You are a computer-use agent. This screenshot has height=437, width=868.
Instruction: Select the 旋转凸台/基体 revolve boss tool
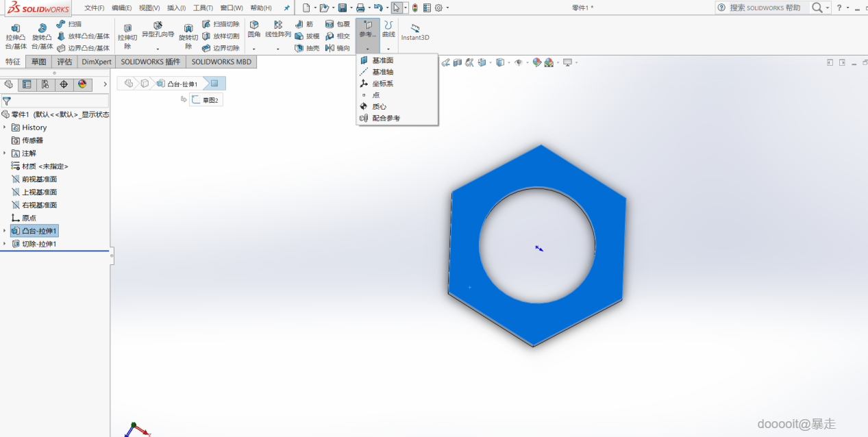42,36
